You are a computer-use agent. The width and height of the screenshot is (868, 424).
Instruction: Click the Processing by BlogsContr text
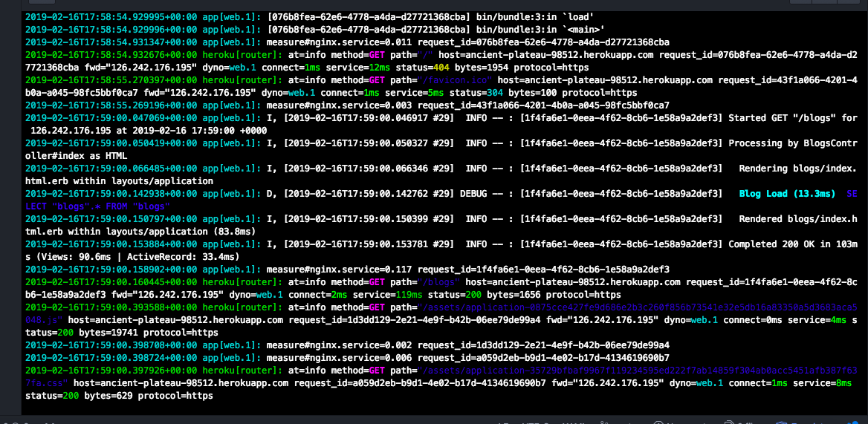click(x=793, y=144)
